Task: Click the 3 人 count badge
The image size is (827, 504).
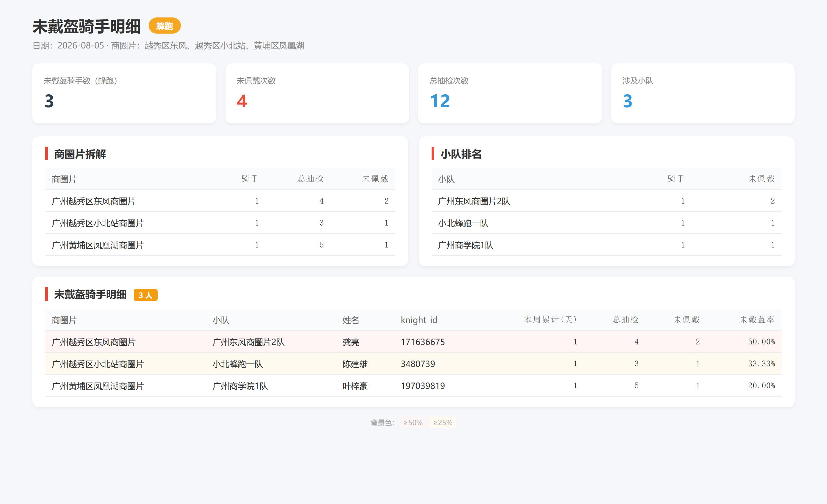Action: click(145, 295)
